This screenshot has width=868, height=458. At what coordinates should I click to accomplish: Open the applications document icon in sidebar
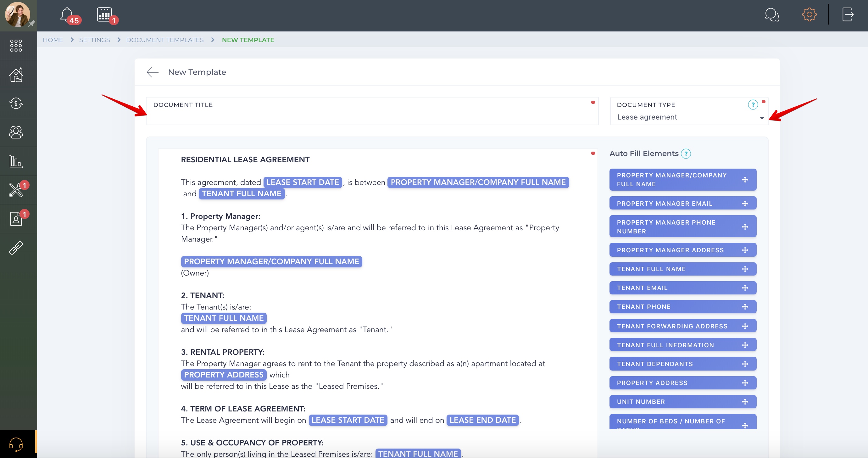(16, 219)
